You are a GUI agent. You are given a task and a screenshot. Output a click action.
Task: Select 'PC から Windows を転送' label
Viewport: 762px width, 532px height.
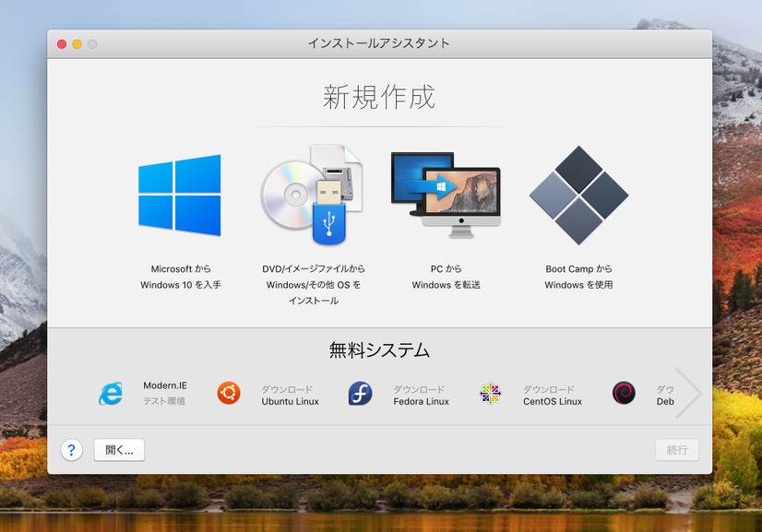tap(446, 277)
